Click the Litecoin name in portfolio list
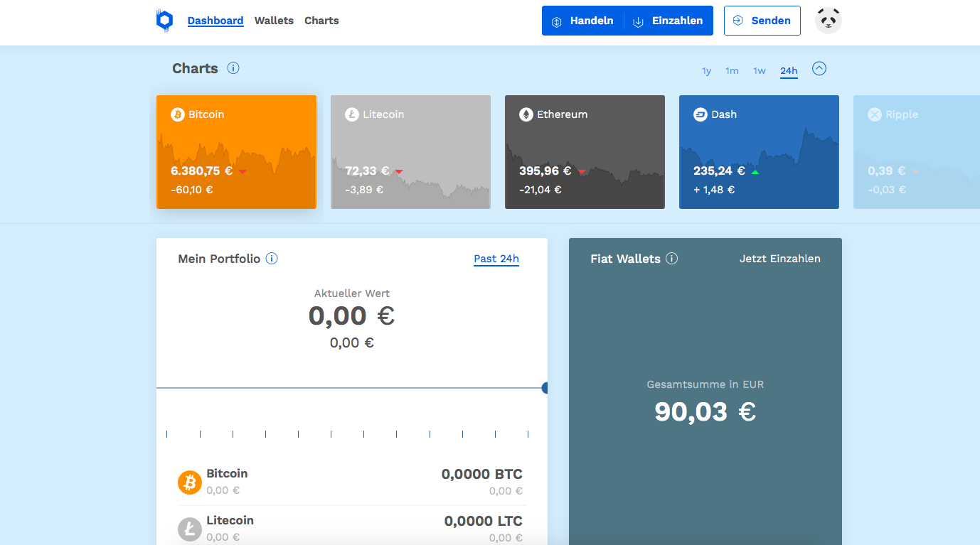Image resolution: width=980 pixels, height=545 pixels. tap(230, 520)
